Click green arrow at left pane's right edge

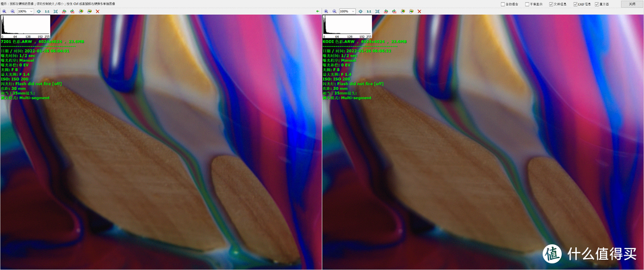(318, 11)
